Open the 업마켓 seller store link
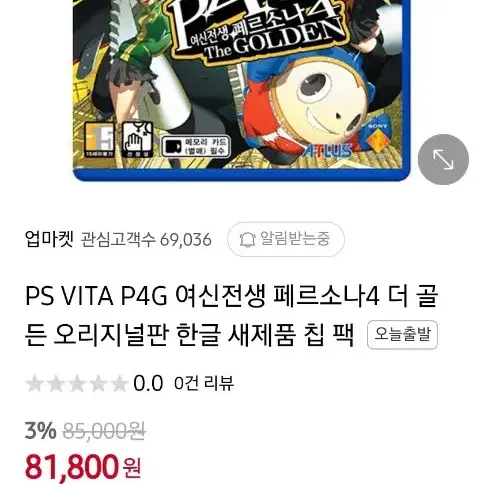This screenshot has width=484, height=484. 49,239
